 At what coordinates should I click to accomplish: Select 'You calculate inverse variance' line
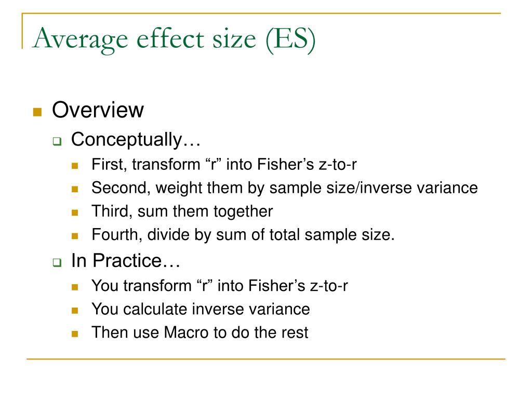[201, 309]
